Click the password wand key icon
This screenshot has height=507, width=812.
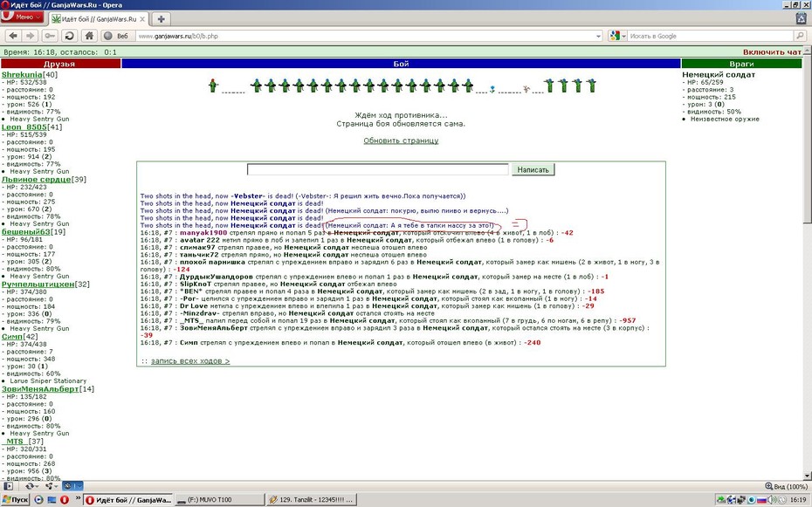50,36
